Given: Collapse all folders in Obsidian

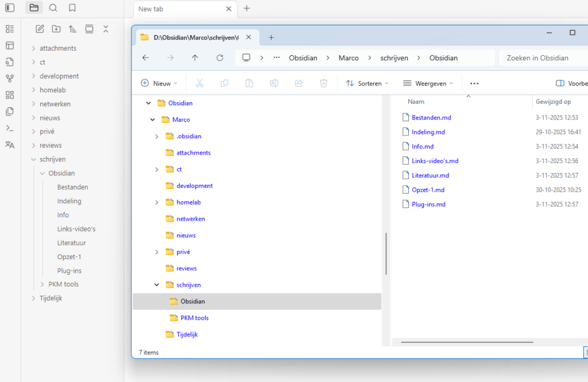Looking at the screenshot, I should 106,29.
